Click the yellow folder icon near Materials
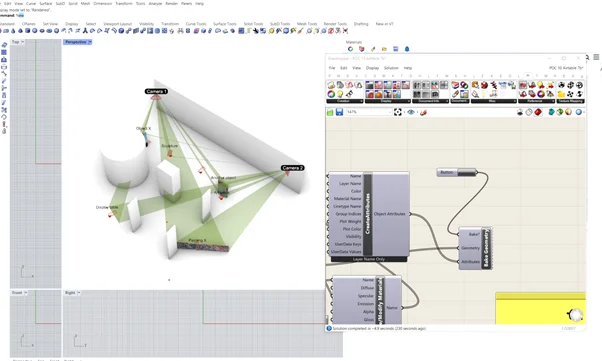602x361 pixels. click(384, 49)
